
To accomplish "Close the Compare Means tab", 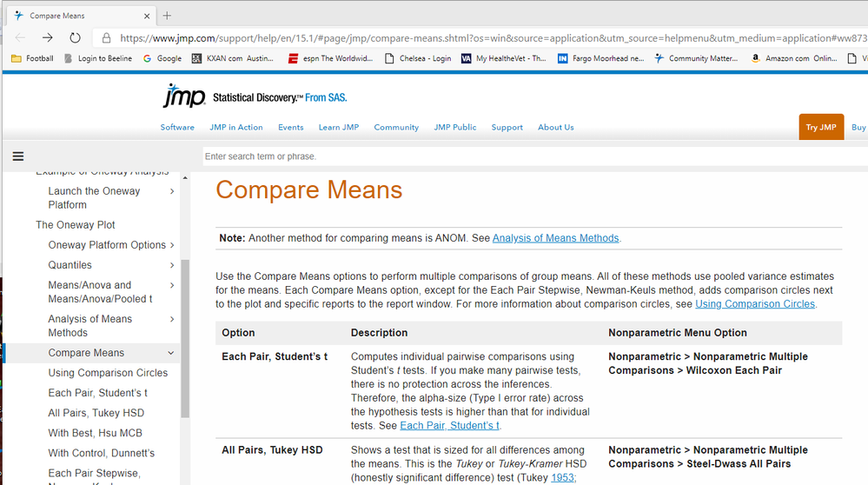I will [x=147, y=16].
